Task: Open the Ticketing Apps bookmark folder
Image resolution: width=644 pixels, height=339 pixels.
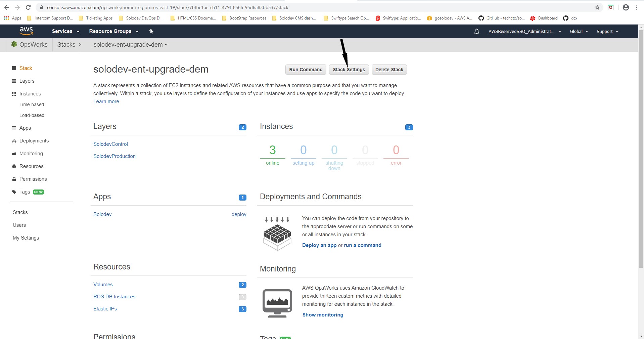Action: [x=96, y=18]
